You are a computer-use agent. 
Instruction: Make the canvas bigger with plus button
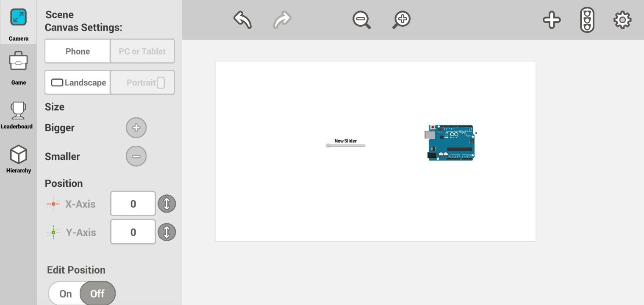tap(136, 128)
